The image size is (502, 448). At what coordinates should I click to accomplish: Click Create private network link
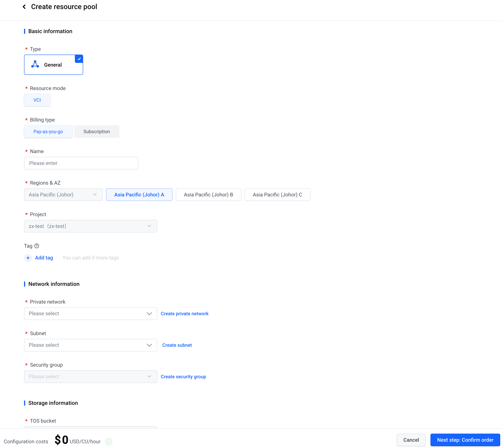click(x=184, y=314)
